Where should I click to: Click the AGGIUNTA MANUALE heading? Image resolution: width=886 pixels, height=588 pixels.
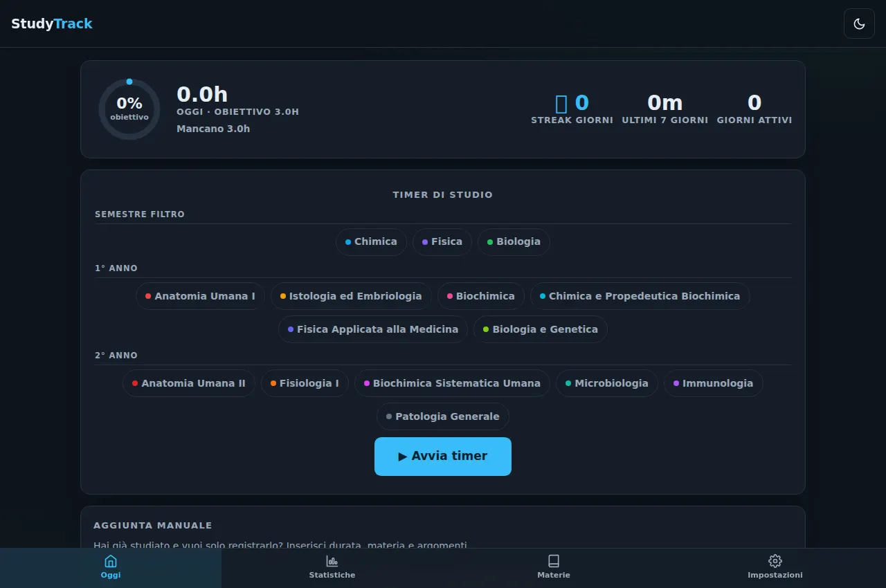(x=153, y=526)
